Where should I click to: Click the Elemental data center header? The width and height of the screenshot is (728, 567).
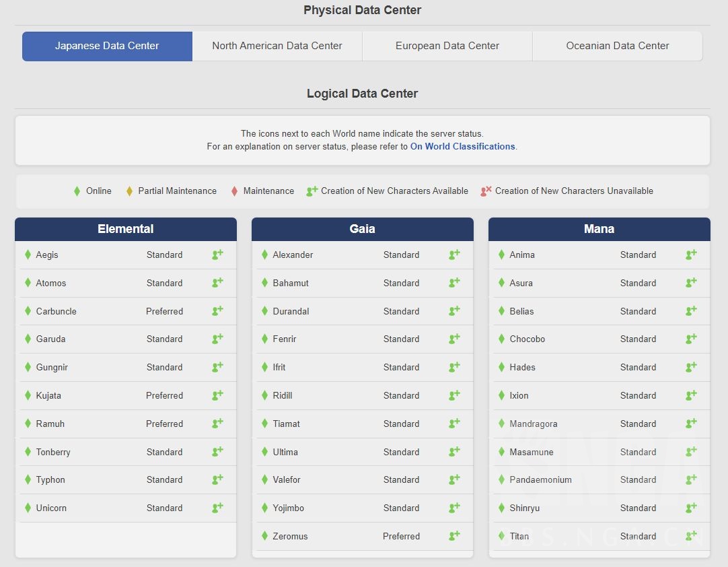pos(126,229)
